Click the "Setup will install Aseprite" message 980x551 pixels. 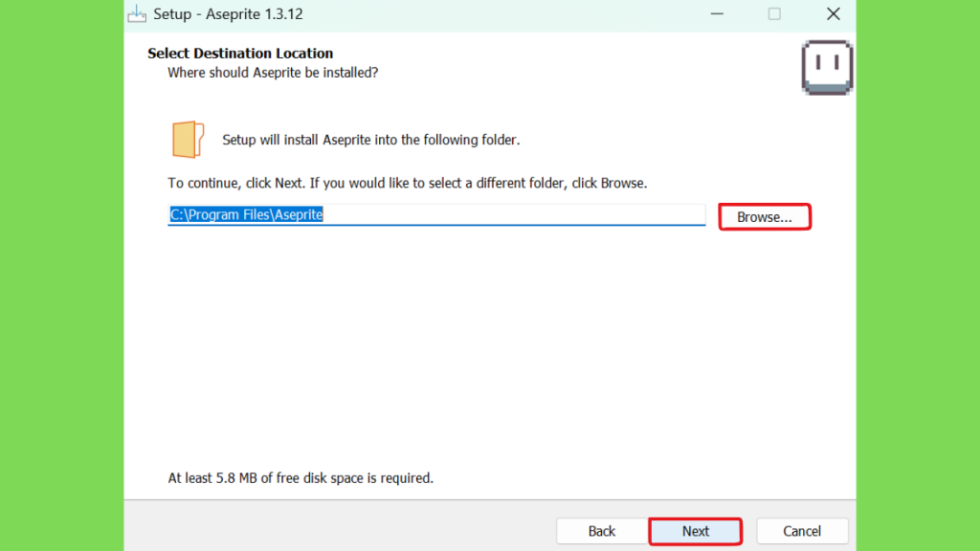pyautogui.click(x=370, y=140)
